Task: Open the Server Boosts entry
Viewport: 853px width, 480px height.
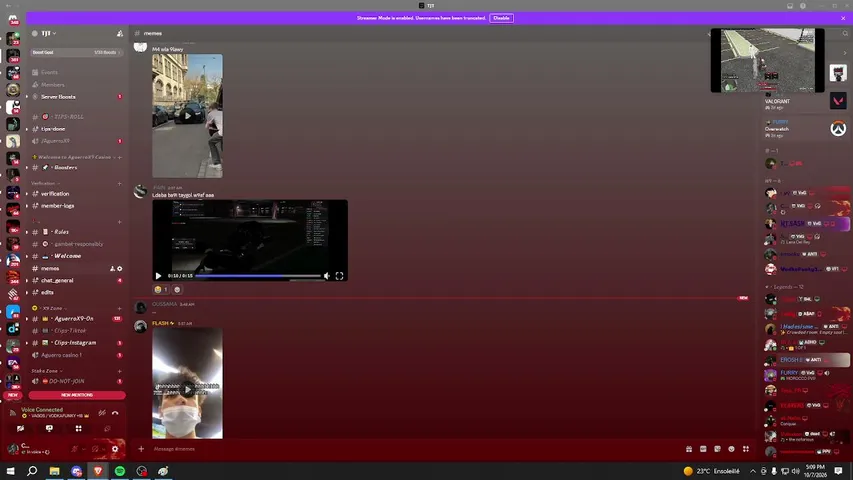Action: [58, 97]
